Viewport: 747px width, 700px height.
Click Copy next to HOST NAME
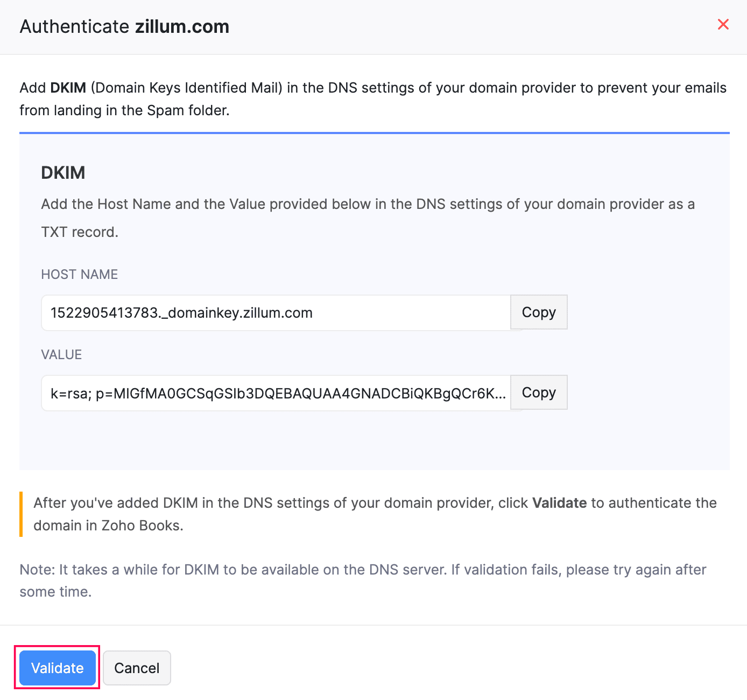point(538,312)
